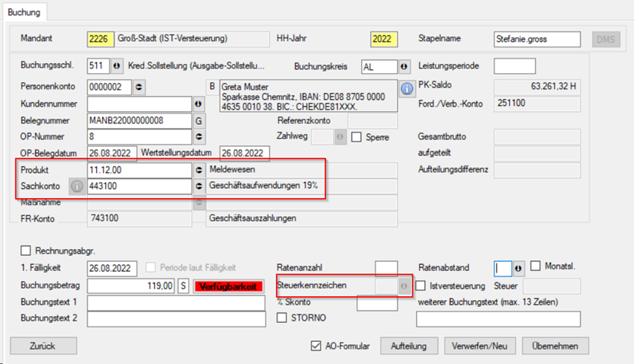Open the Sachkonto selection arrow
This screenshot has width=634, height=364.
point(199,186)
